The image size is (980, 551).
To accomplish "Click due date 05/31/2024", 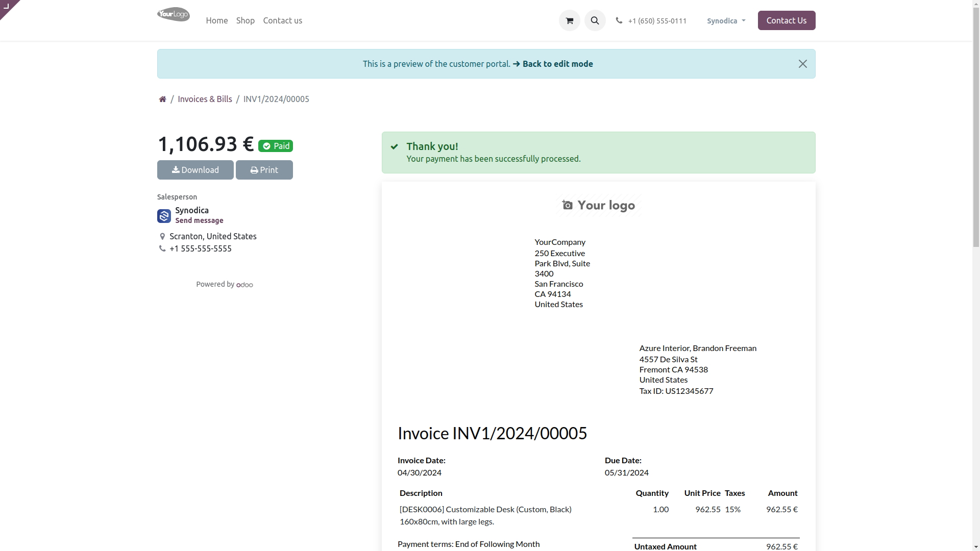I will (627, 472).
